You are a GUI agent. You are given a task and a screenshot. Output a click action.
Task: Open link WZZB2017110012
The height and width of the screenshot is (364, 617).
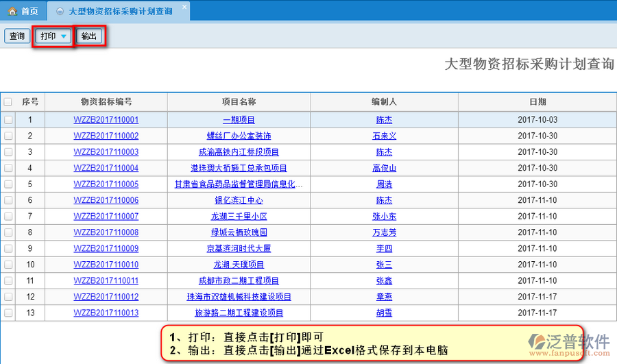106,297
